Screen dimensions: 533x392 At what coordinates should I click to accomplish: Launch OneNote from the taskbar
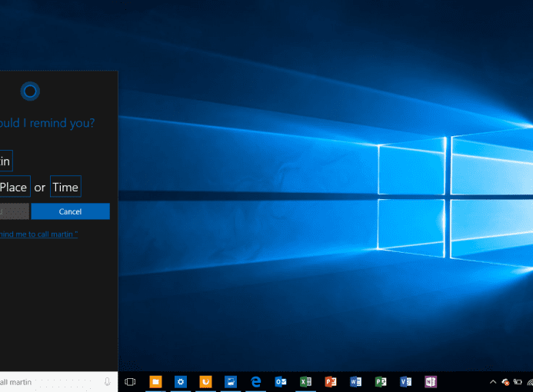pos(431,382)
